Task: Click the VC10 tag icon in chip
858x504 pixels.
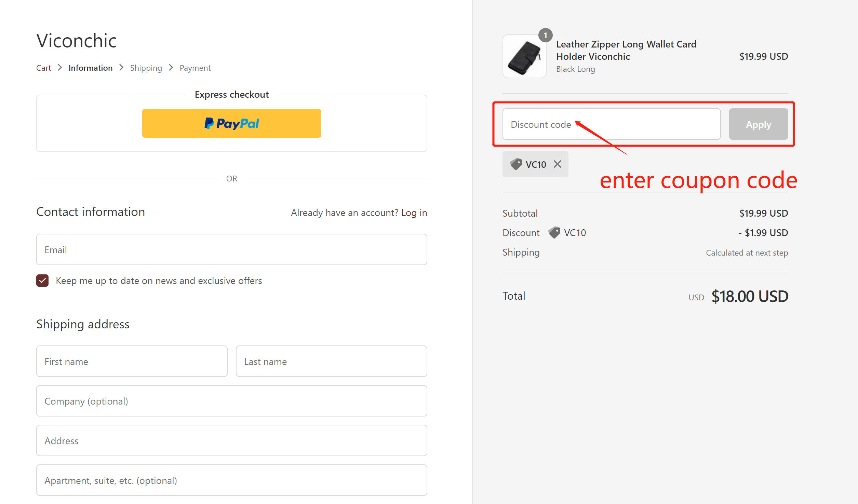Action: pyautogui.click(x=516, y=164)
